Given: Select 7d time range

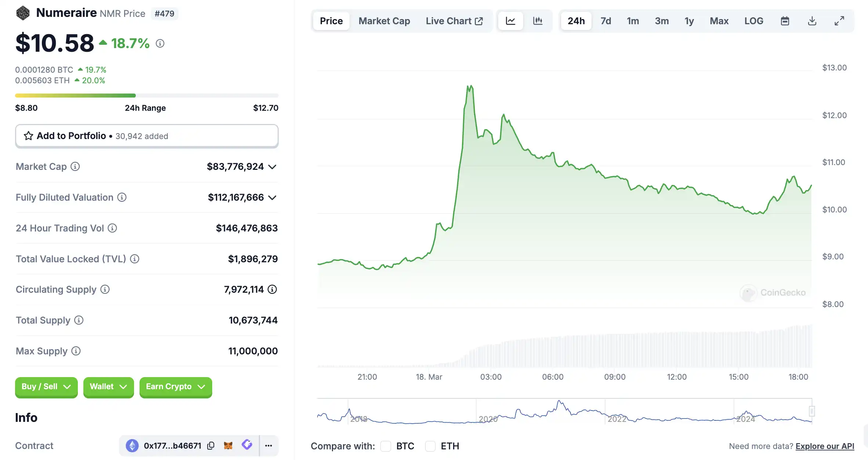Looking at the screenshot, I should tap(606, 21).
